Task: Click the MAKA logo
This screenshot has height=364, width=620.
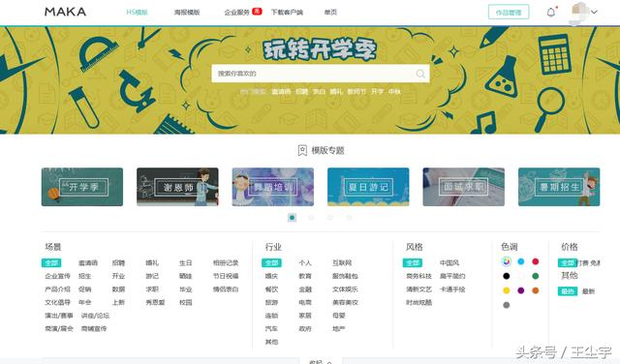Action: coord(65,12)
